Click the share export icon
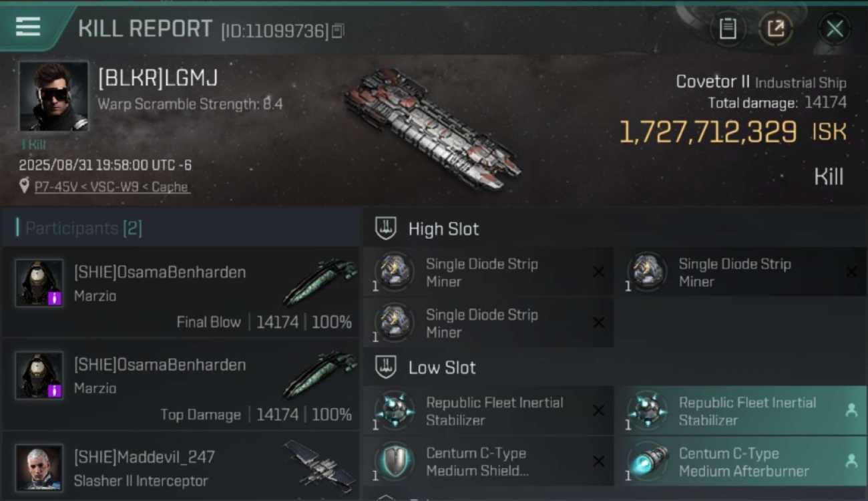 775,29
